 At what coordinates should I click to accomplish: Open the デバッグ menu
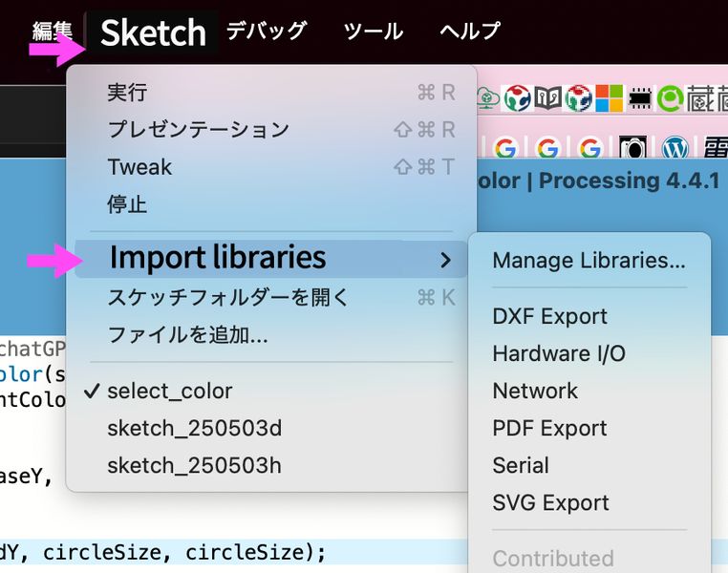[266, 32]
